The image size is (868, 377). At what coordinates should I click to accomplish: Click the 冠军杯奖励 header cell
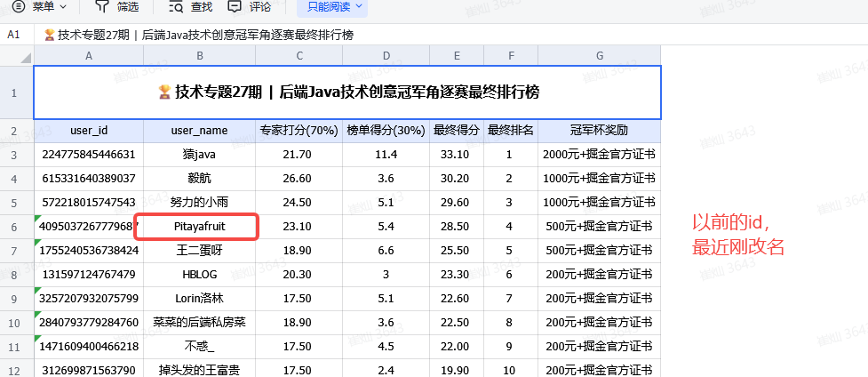pyautogui.click(x=599, y=131)
